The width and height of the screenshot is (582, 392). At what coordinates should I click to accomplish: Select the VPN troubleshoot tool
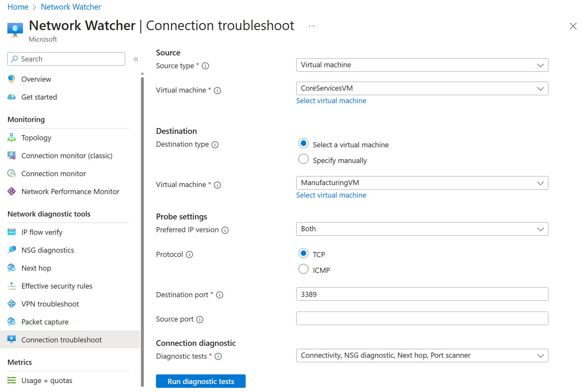[x=50, y=304]
